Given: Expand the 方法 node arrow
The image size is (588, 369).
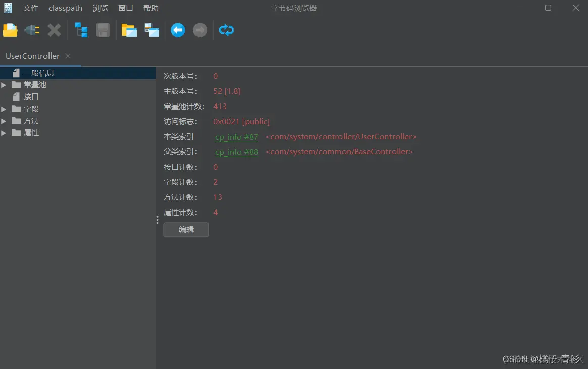Looking at the screenshot, I should point(4,121).
